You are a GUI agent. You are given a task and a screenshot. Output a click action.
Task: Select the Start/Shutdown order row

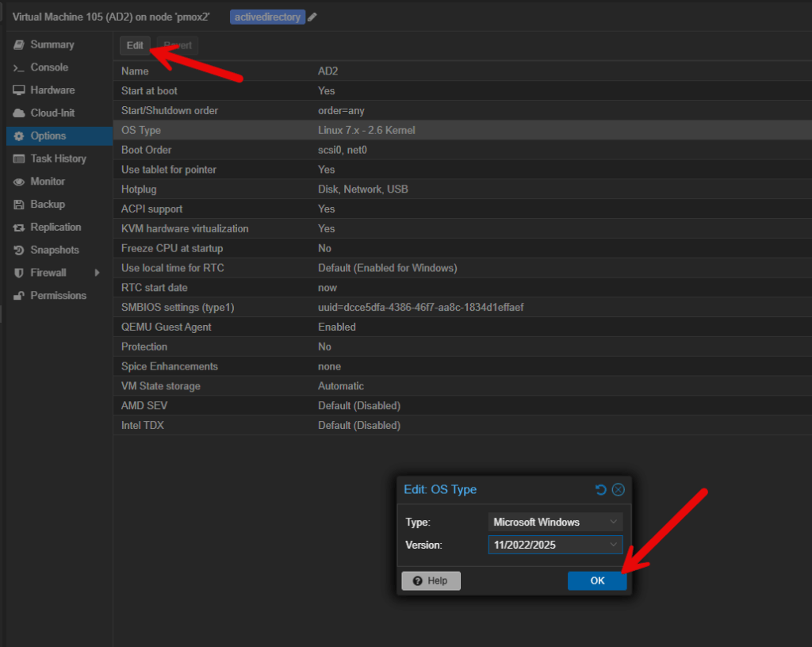(x=462, y=110)
